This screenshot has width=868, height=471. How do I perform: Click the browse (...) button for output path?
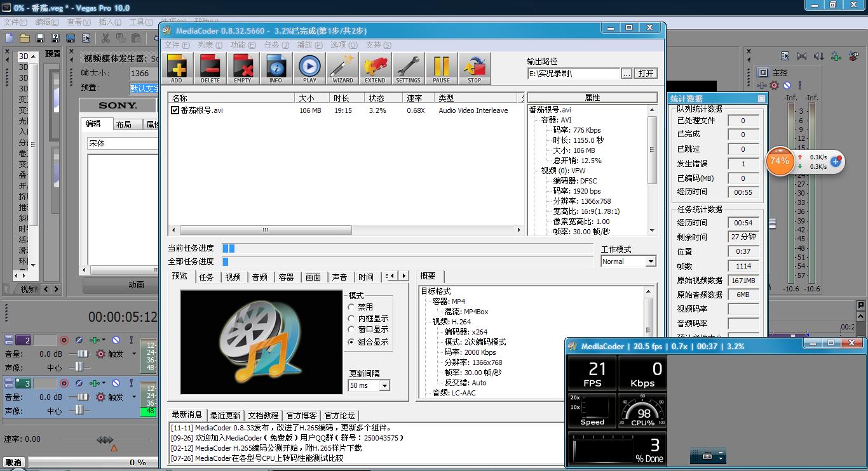pos(627,74)
